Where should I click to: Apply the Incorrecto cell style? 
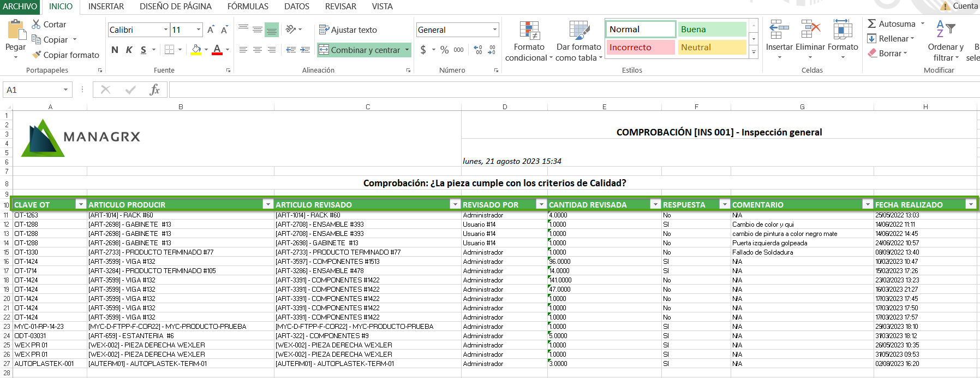click(x=640, y=48)
